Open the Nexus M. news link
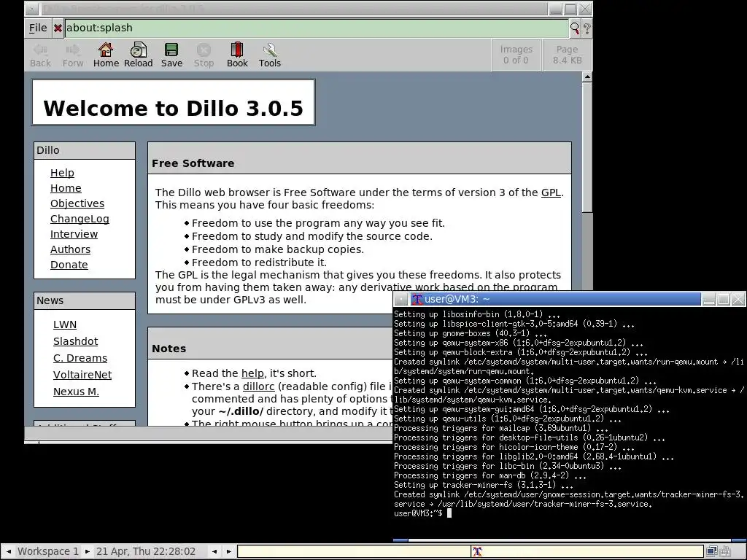Screen dimensions: 747x560 [x=76, y=392]
